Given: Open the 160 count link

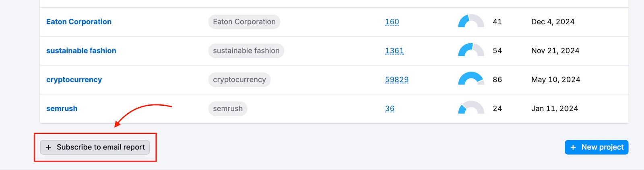Looking at the screenshot, I should 392,22.
